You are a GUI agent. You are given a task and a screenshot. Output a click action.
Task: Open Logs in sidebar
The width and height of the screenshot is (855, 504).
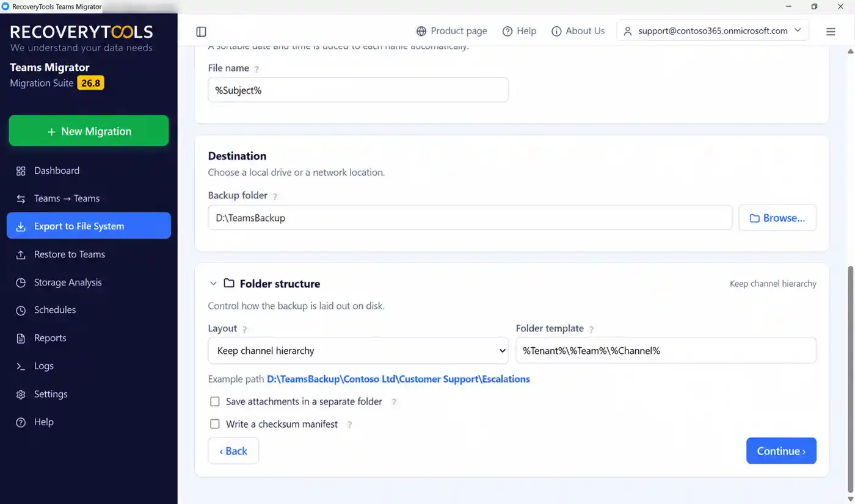coord(89,366)
